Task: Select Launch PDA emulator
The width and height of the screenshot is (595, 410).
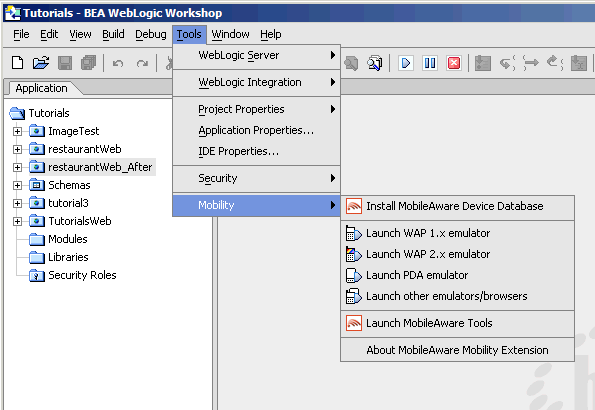Action: pyautogui.click(x=458, y=275)
